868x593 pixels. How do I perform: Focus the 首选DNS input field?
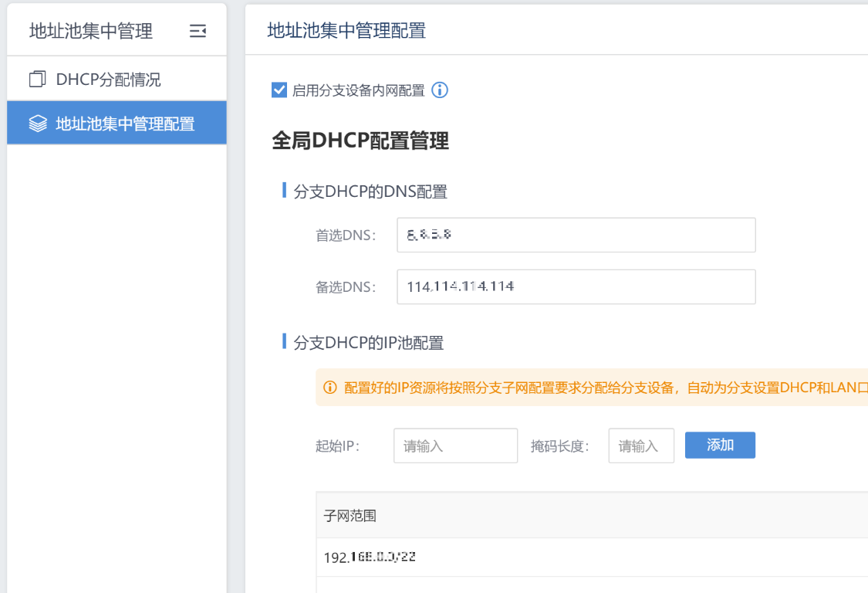pyautogui.click(x=576, y=235)
